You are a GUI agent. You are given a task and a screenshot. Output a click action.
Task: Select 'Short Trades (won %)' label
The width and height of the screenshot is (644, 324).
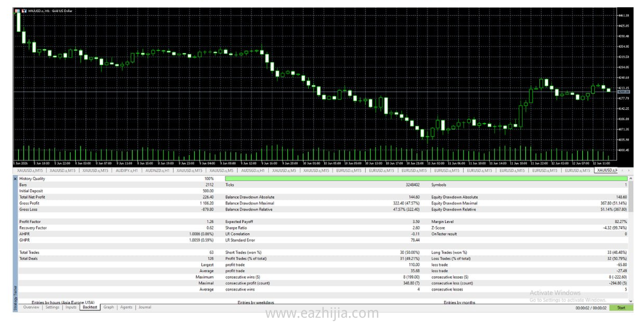tap(244, 253)
